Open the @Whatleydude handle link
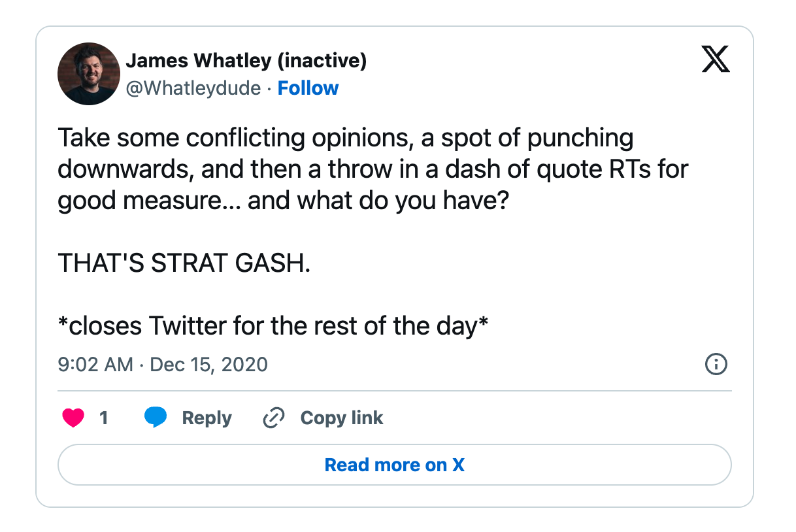 [x=193, y=88]
